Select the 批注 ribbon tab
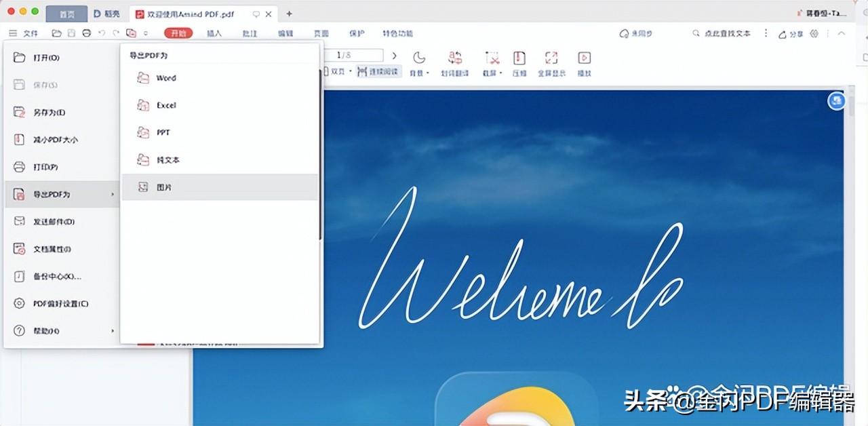This screenshot has height=426, width=868. coord(250,33)
